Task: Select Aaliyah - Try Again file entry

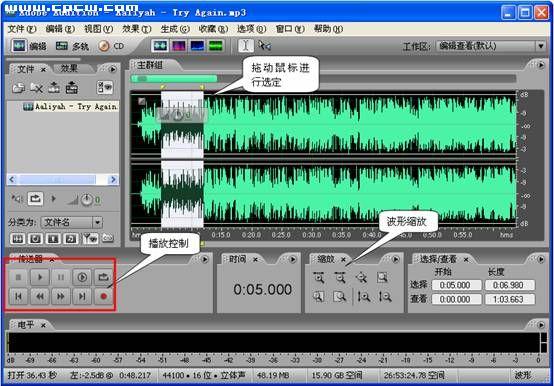Action: (70, 106)
